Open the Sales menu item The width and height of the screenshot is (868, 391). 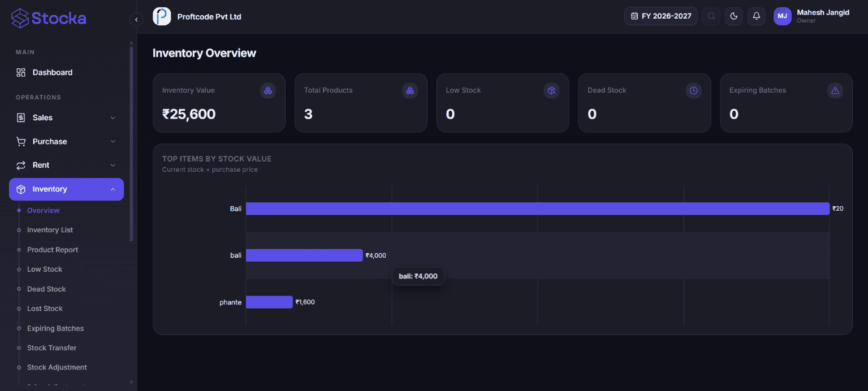66,118
